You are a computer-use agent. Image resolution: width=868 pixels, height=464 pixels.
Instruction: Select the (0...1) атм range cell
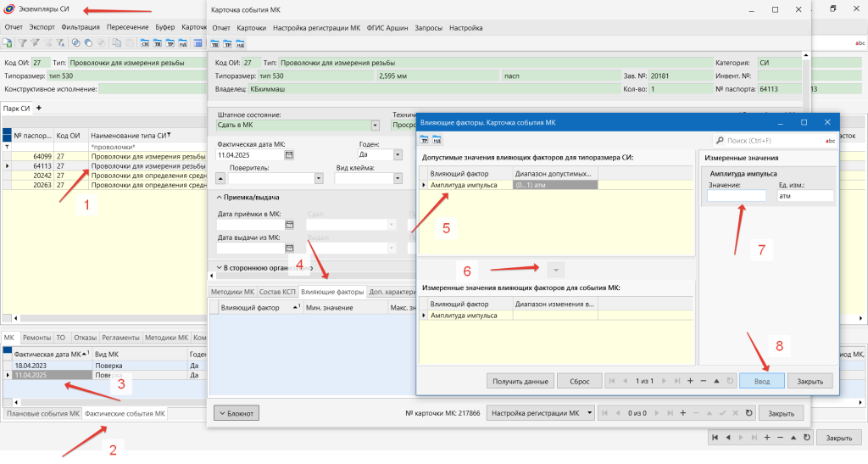coord(556,185)
